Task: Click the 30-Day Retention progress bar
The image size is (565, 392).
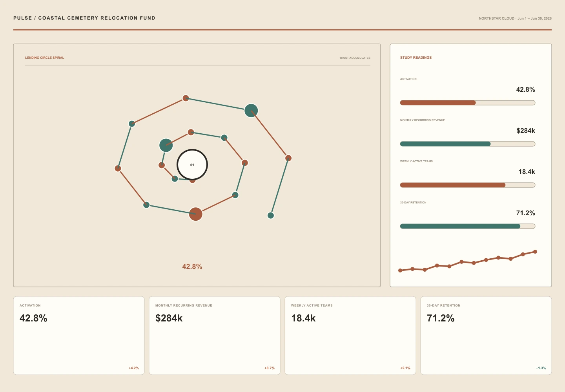Action: pyautogui.click(x=468, y=226)
